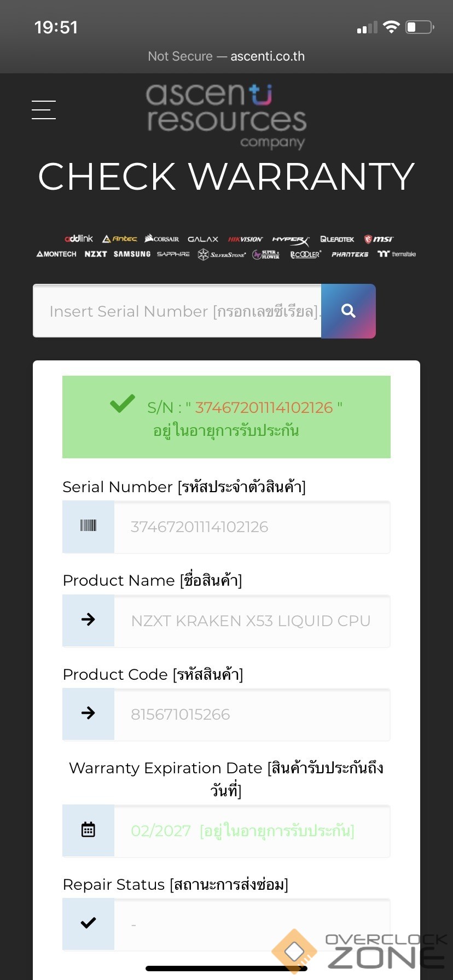This screenshot has width=453, height=980.
Task: Tap the orange serial number in green banner
Action: pyautogui.click(x=264, y=407)
